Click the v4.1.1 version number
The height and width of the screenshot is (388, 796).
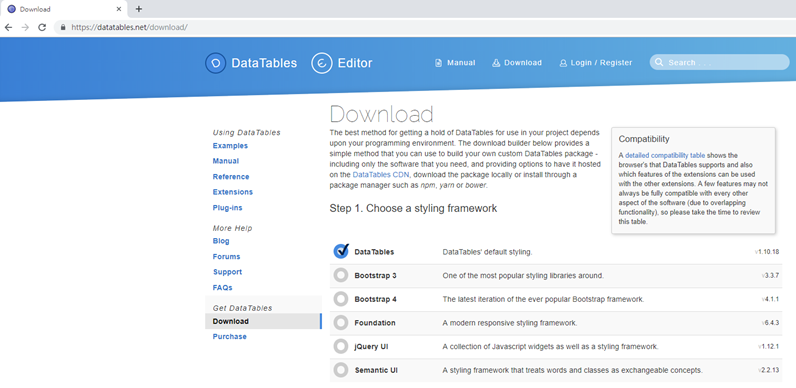point(770,300)
